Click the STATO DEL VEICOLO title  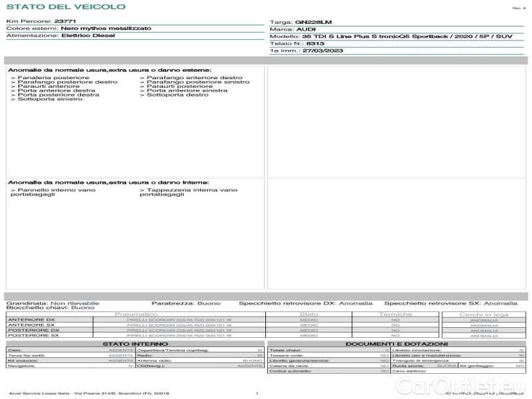65,7
